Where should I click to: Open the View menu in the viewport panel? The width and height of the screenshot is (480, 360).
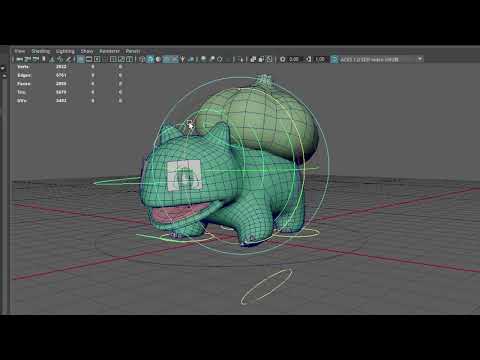tap(20, 51)
